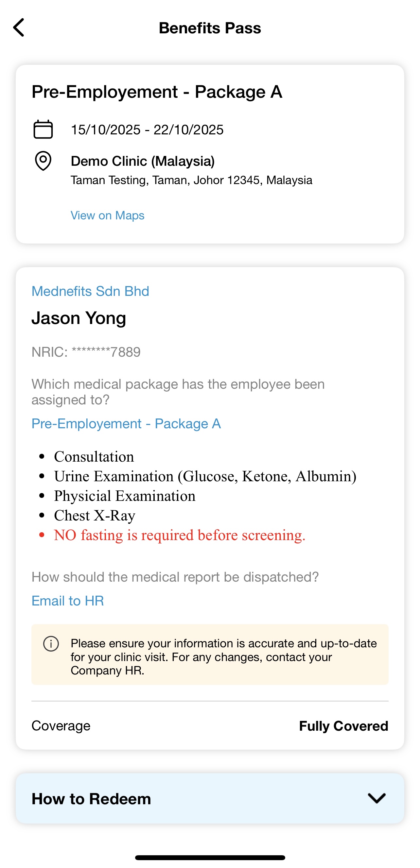This screenshot has width=420, height=868.
Task: Select blue Pre-Employement - Package A answer
Action: click(126, 424)
